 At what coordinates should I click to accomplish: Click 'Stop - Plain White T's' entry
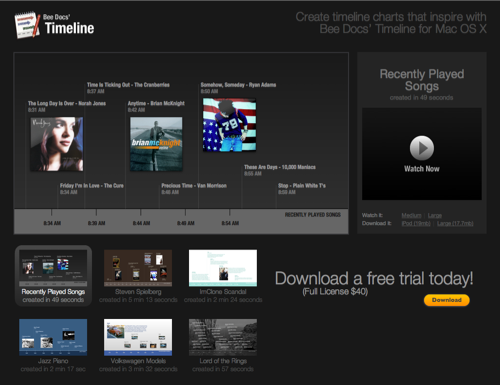click(x=302, y=186)
